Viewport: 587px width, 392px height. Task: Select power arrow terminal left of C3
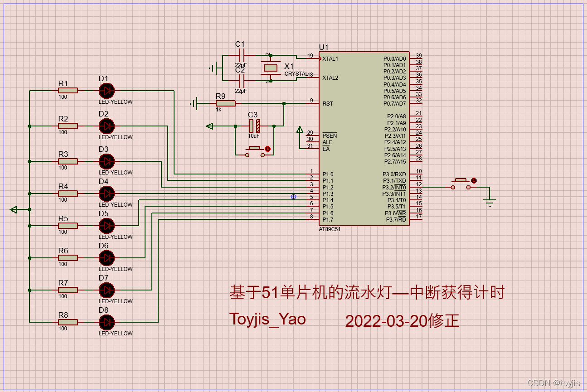209,126
